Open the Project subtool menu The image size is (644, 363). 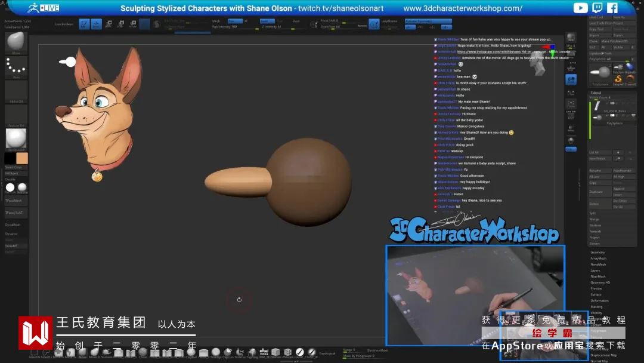pos(595,238)
